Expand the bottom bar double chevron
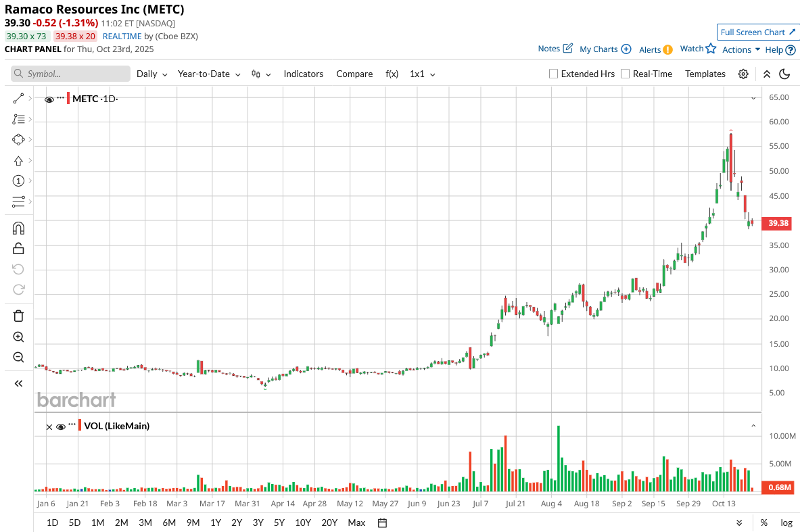The width and height of the screenshot is (800, 532). tap(739, 523)
